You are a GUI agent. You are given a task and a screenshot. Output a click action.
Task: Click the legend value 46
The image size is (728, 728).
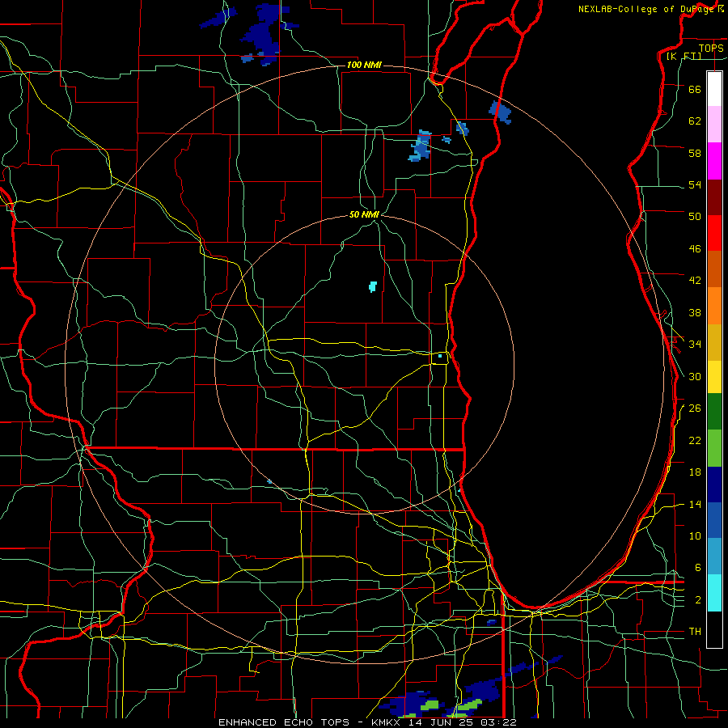[695, 249]
